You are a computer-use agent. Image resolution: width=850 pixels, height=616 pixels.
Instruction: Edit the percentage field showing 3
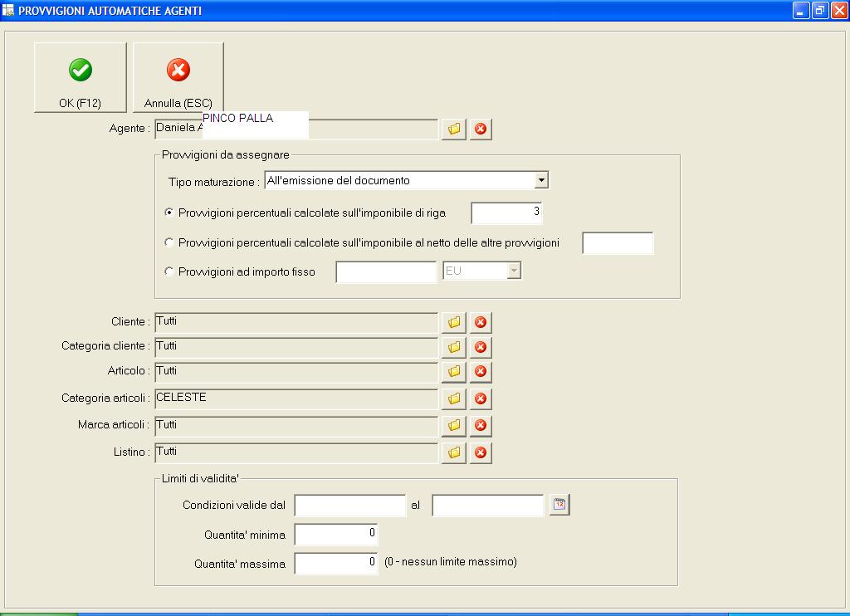pyautogui.click(x=506, y=213)
